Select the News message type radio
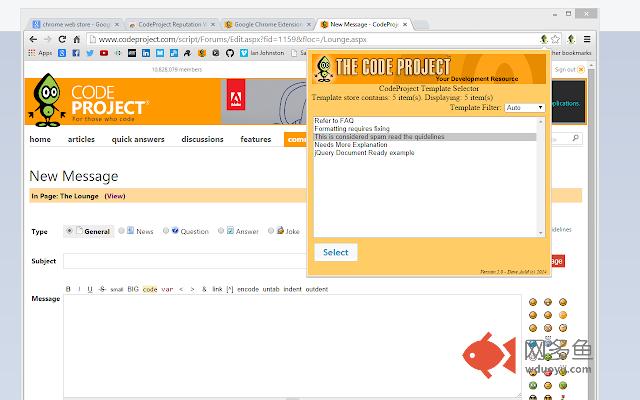The image size is (640, 400). [121, 231]
